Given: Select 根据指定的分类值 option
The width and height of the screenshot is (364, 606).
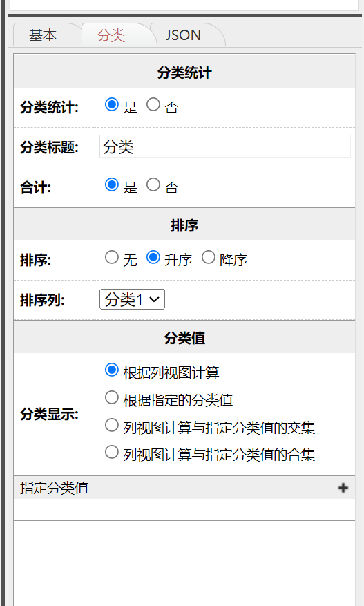Looking at the screenshot, I should point(112,397).
